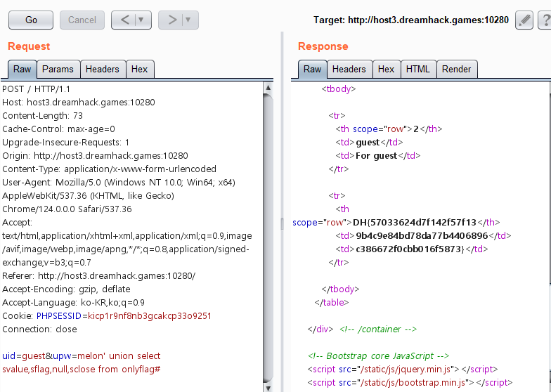This screenshot has height=392, width=551.
Task: Click the 'Host: host3.dreamhack.games:10280' header line
Action: (79, 103)
